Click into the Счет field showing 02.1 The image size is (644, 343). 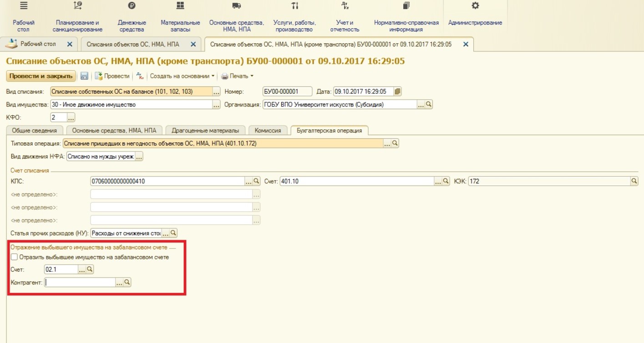pos(61,269)
